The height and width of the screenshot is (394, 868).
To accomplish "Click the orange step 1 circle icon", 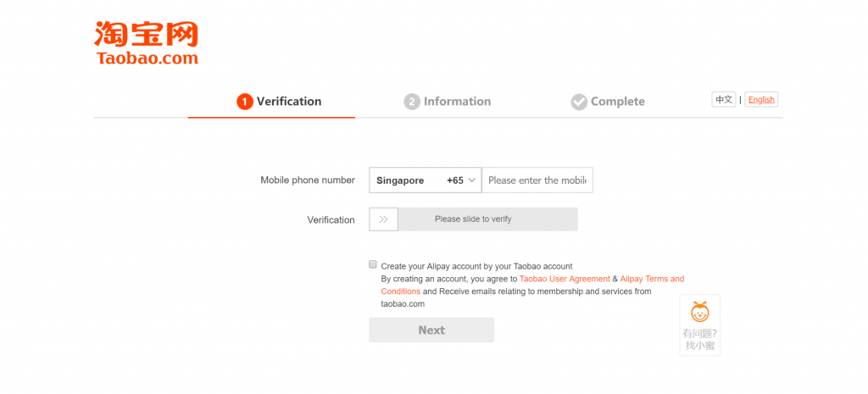I will pos(245,102).
